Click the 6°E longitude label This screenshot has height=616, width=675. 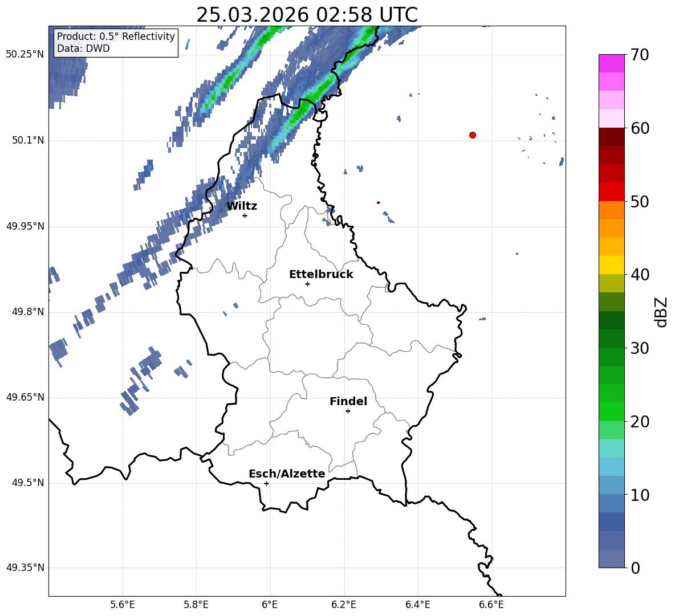coord(270,605)
